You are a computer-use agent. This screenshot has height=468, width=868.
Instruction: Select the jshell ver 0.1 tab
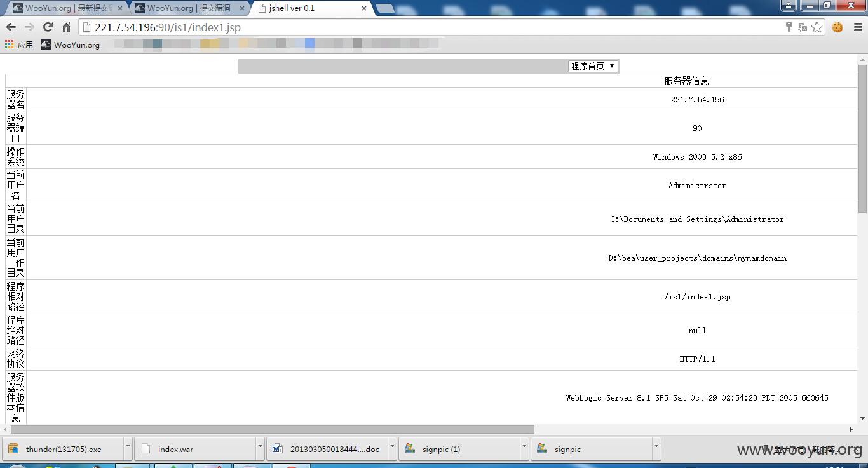[309, 8]
